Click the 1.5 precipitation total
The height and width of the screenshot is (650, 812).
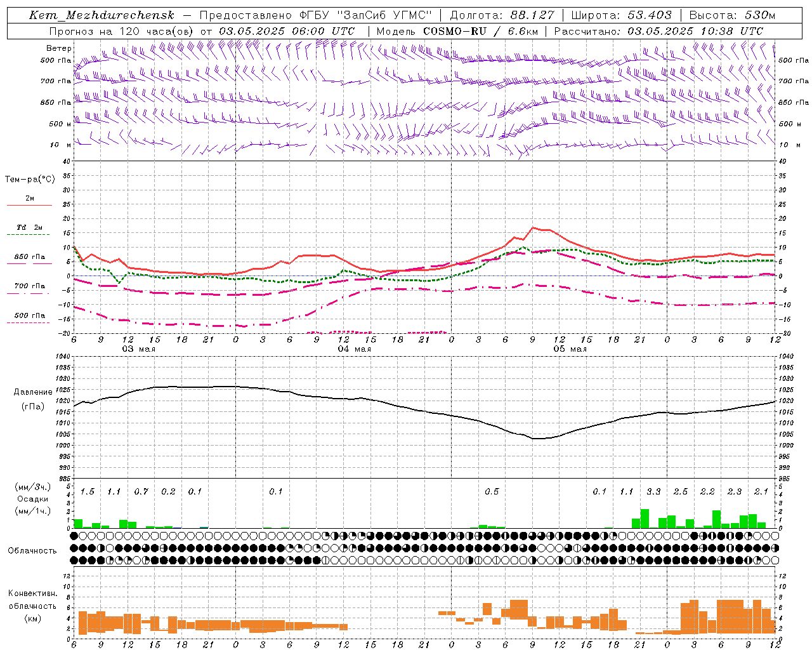(87, 492)
